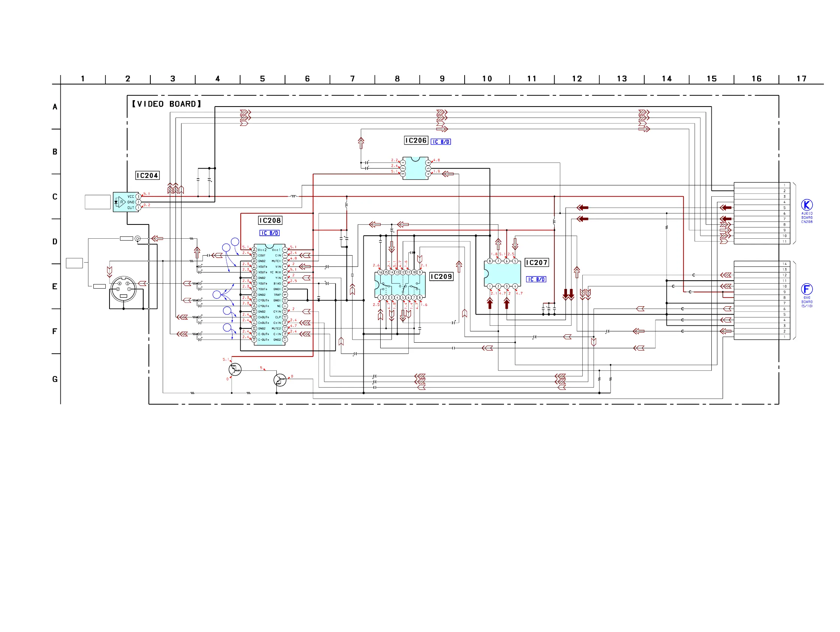Click the IC206 six-pin chip body
This screenshot has width=840, height=632.
(x=415, y=169)
